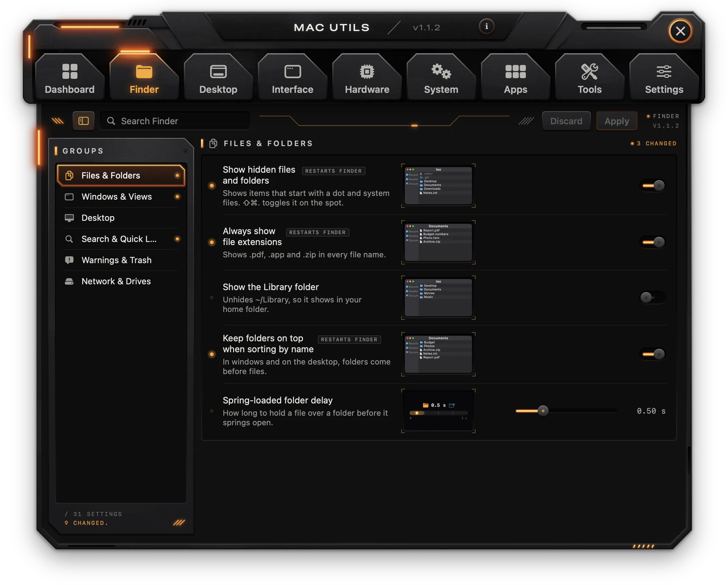Click the Hardware chip icon
Screen dimensions: 728x585
point(367,71)
